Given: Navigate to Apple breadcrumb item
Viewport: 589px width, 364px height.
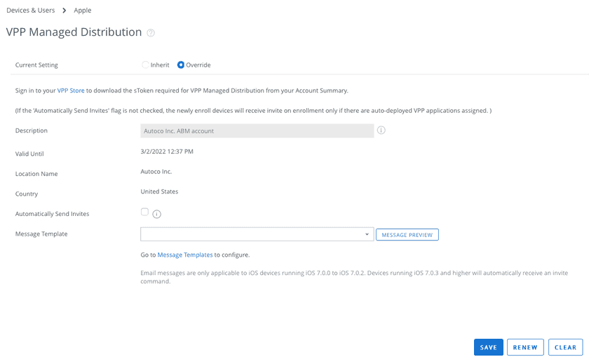Looking at the screenshot, I should click(83, 11).
